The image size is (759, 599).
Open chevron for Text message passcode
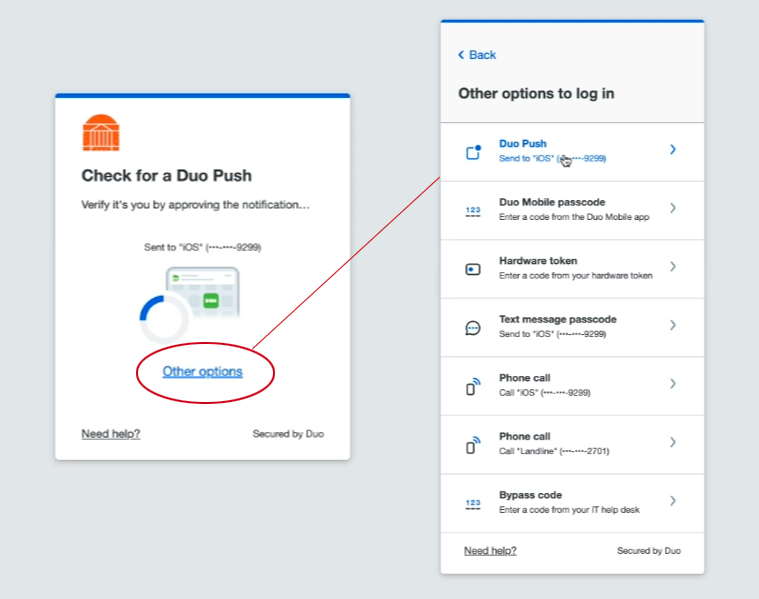[673, 325]
